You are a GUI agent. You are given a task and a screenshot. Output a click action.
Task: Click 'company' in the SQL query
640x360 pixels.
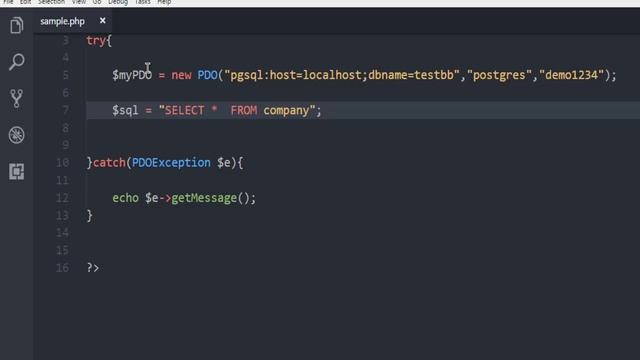286,111
